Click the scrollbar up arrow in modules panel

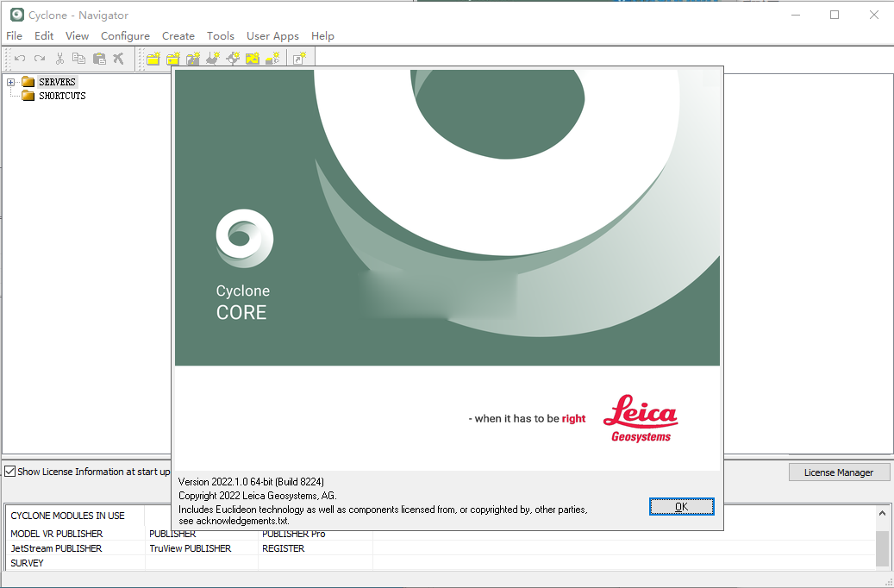click(x=882, y=511)
